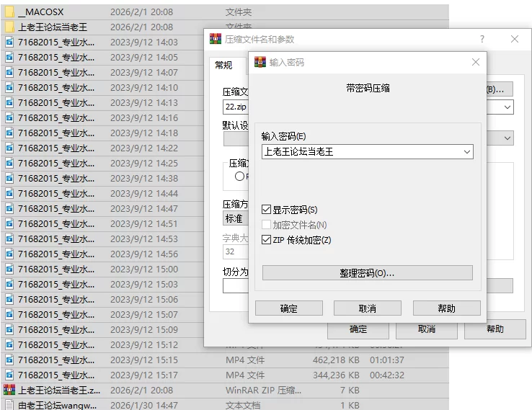The height and width of the screenshot is (410, 532).
Task: Open the 默认设置 profile dropdown arrow
Action: (507, 138)
